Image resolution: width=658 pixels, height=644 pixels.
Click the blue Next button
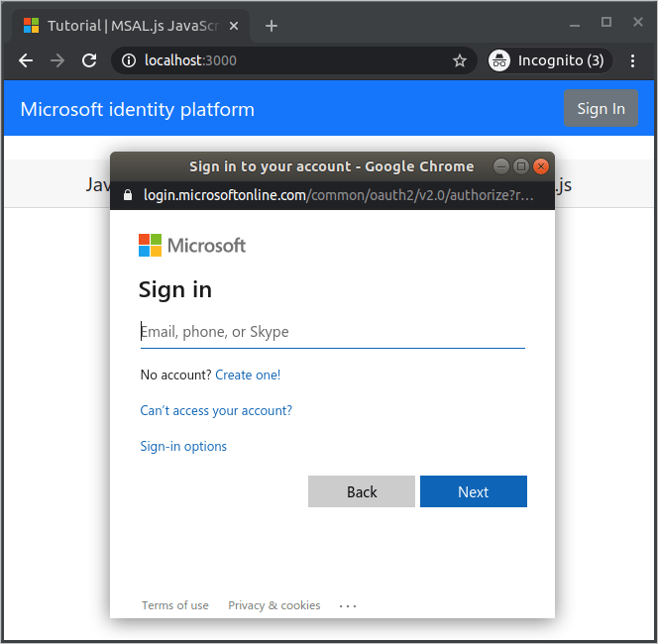(x=474, y=491)
